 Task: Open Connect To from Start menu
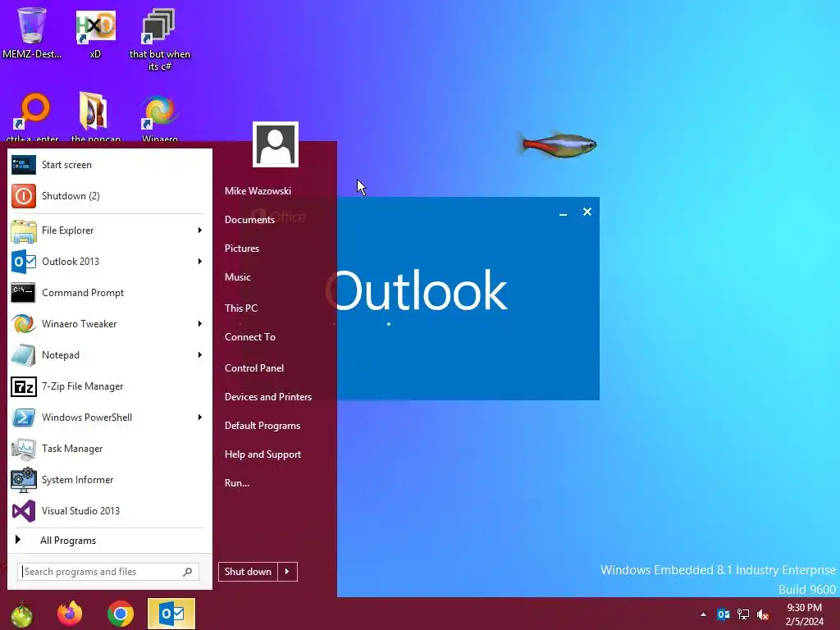[250, 337]
